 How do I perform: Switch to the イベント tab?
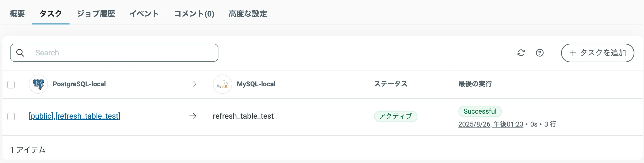point(144,14)
